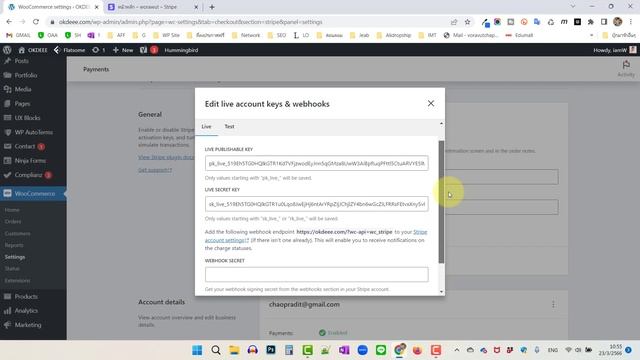This screenshot has height=360, width=640.
Task: Open account details three-dot menu
Action: coord(553,304)
